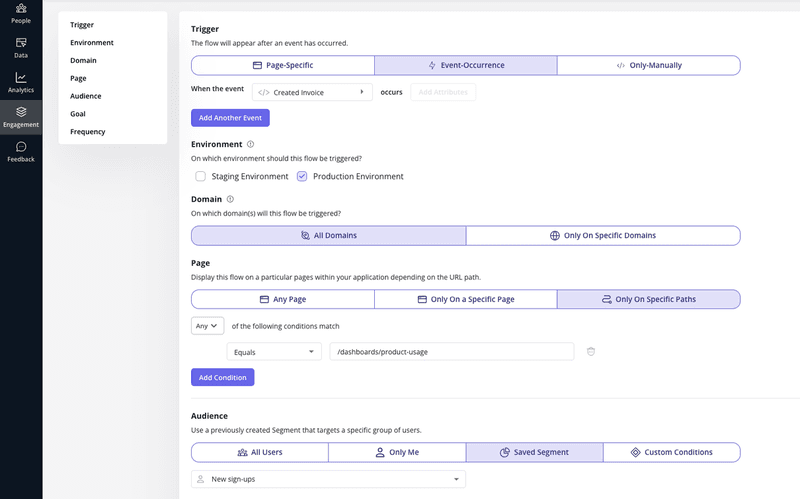Screen dimensions: 800x499
Task: Jump to Frequency section in outline
Action: [88, 132]
